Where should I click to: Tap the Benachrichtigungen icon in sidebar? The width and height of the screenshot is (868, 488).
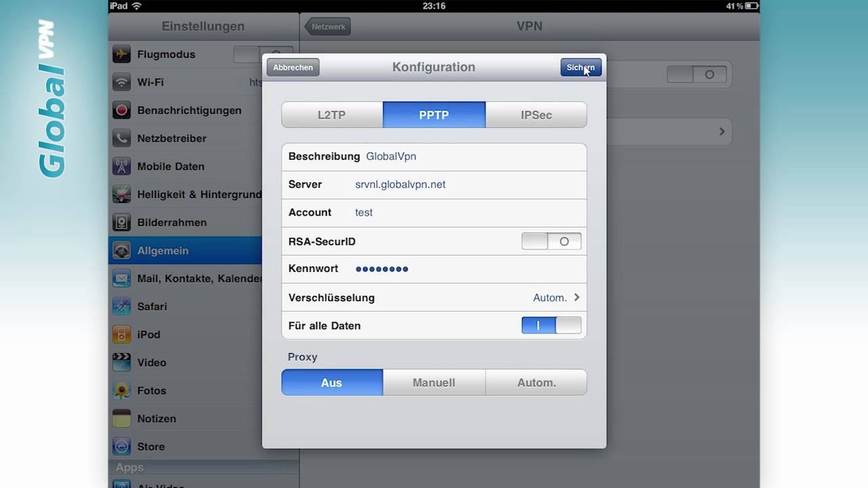coord(122,110)
